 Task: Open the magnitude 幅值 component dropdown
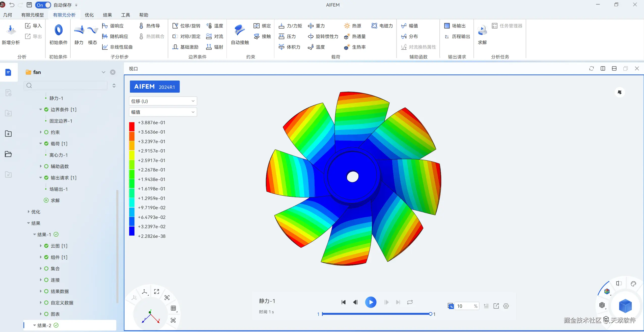[163, 112]
